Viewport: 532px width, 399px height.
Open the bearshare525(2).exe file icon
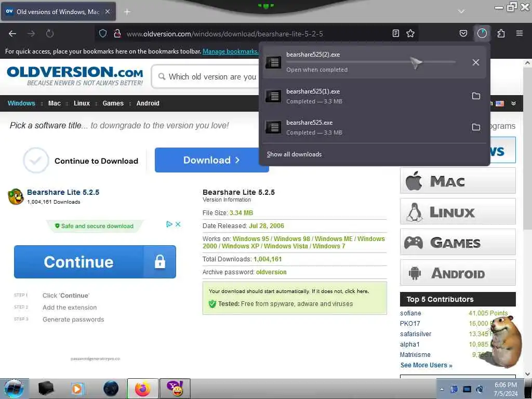(x=273, y=62)
